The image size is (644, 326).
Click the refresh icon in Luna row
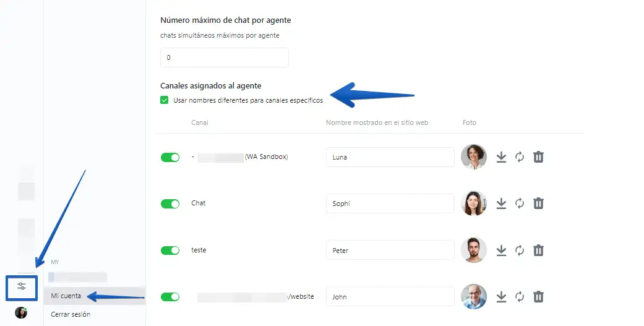pos(520,157)
